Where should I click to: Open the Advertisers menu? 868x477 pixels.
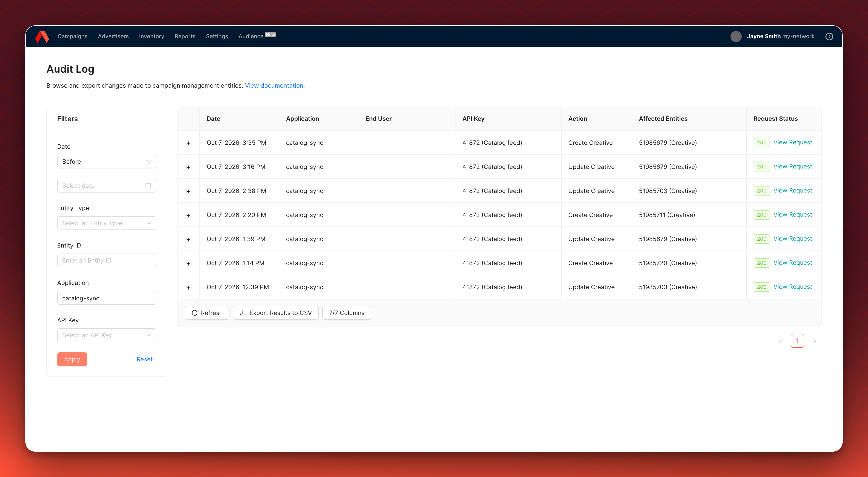tap(113, 36)
